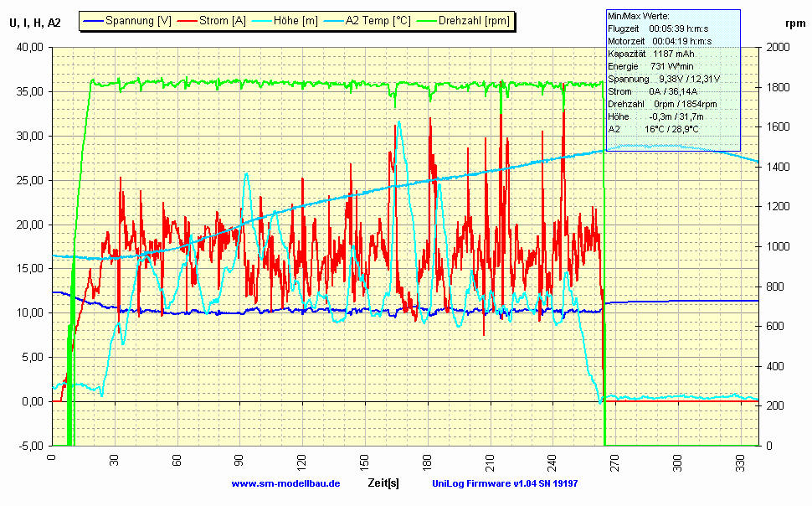812x506 pixels.
Task: Click the 330 time axis tick label
Action: [x=739, y=460]
